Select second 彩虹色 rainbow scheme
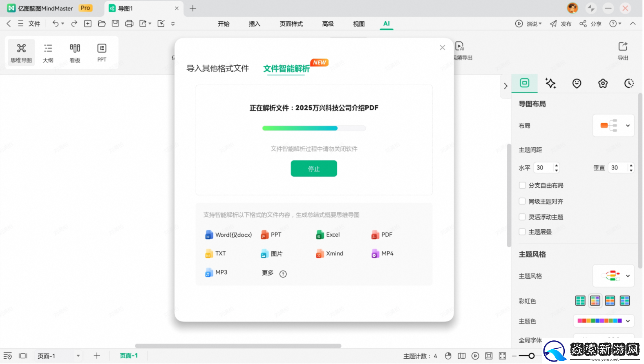The height and width of the screenshot is (364, 644). pos(595,301)
